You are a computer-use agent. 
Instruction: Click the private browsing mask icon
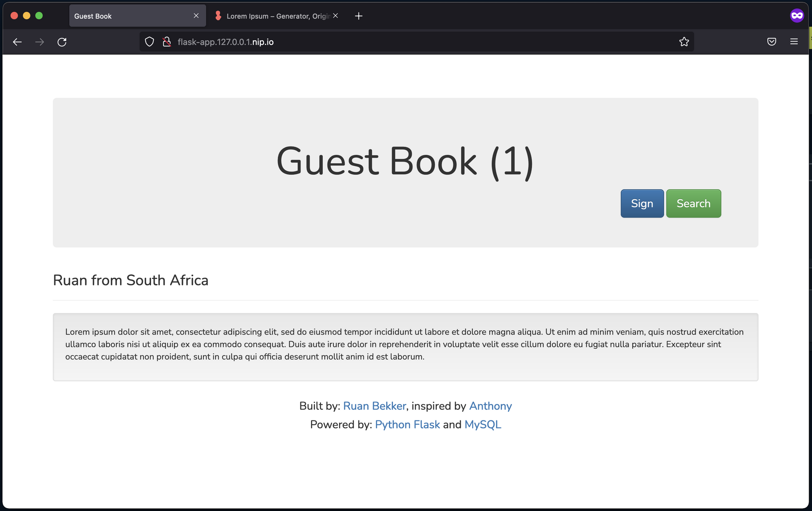797,16
